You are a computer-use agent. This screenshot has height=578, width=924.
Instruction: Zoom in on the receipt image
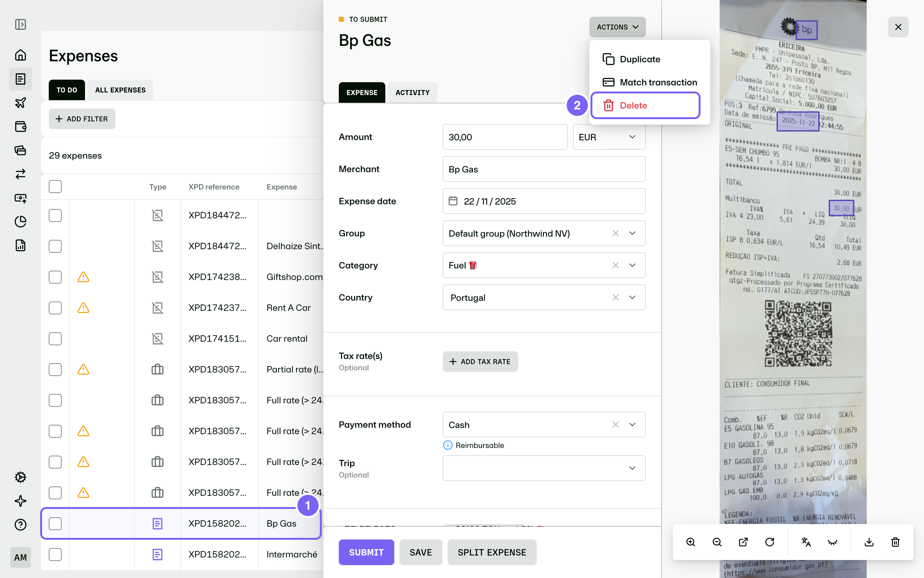pos(691,542)
